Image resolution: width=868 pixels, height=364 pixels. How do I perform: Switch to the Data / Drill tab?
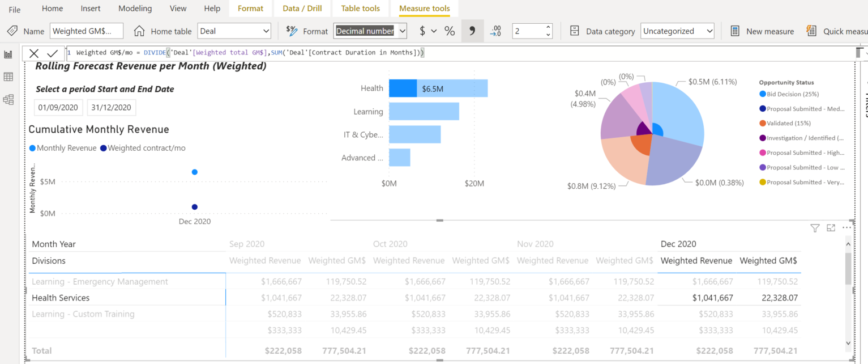click(x=302, y=9)
